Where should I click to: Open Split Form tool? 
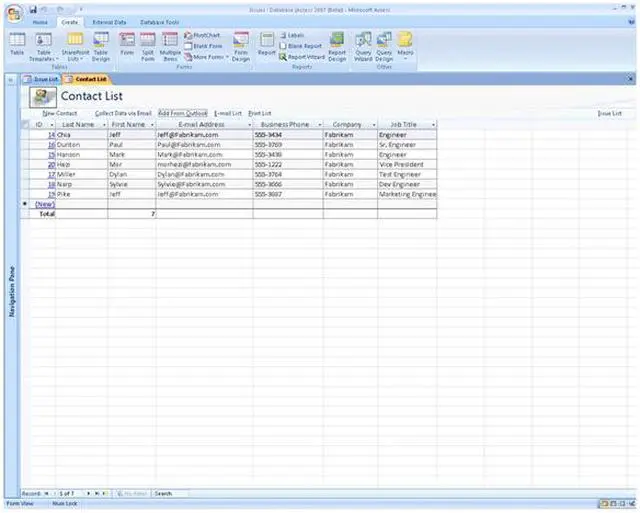pos(147,44)
